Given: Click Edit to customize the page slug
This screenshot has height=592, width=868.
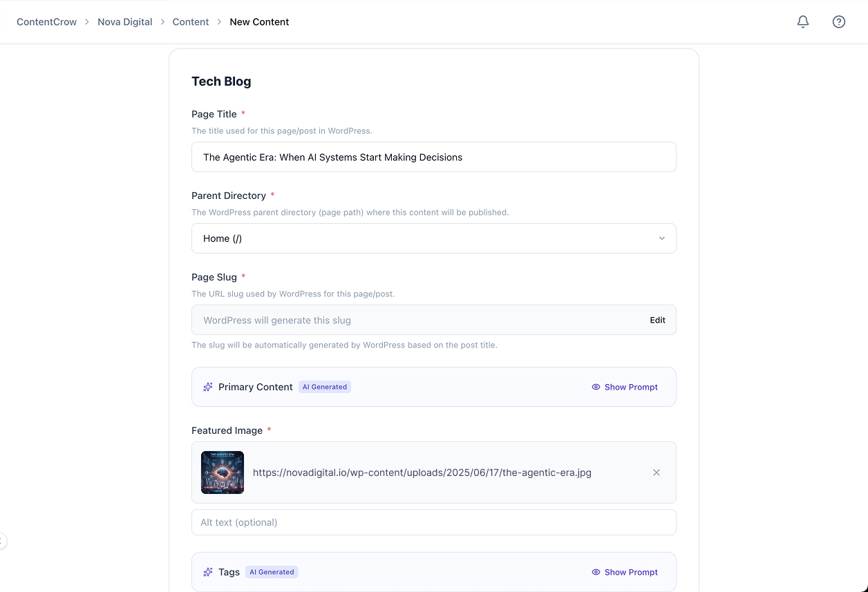Looking at the screenshot, I should [x=657, y=320].
